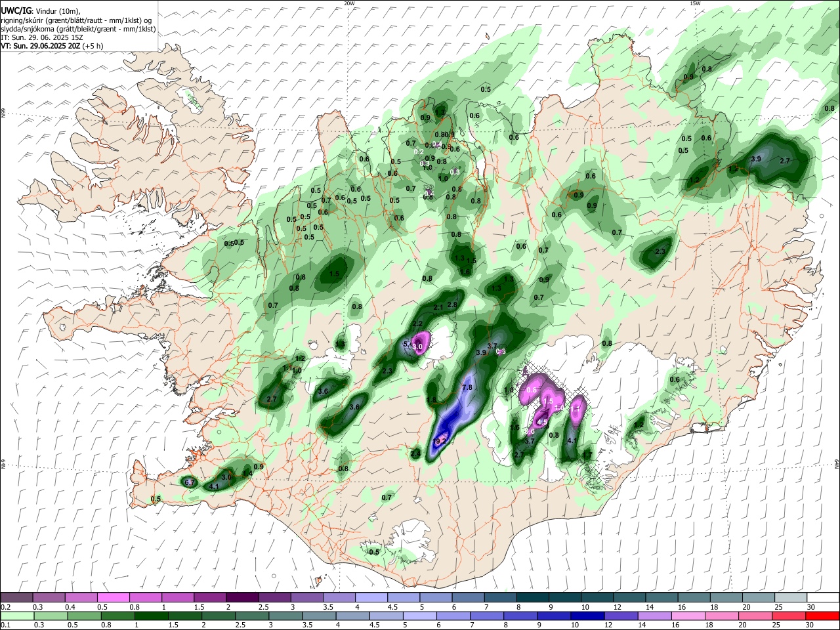Click the lower legend navy swatch between 10 and 12

587,616
